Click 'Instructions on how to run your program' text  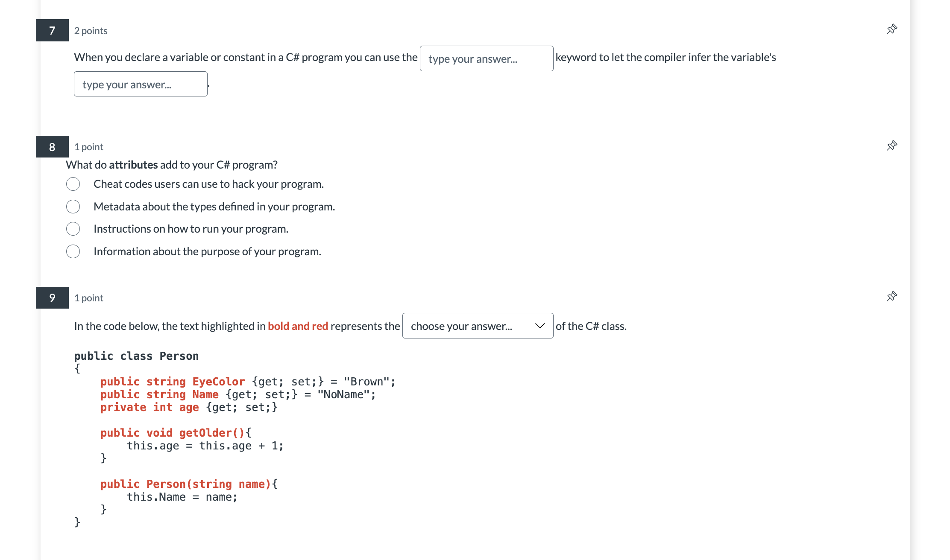[x=191, y=229]
